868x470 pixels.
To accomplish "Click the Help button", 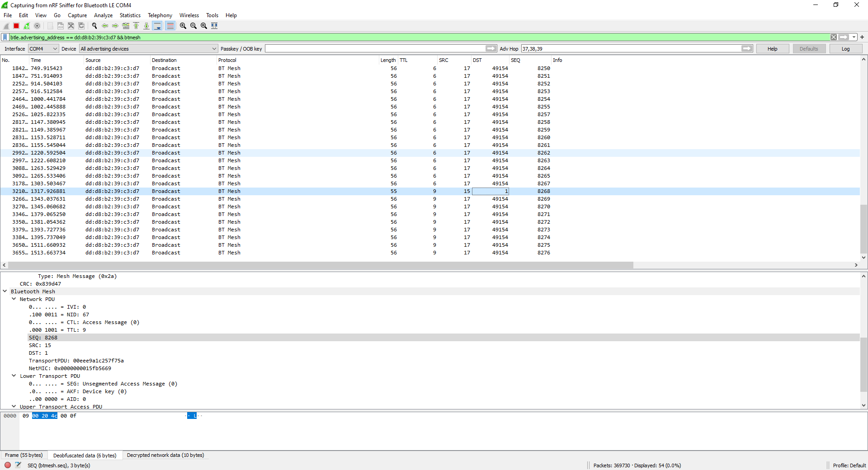I will coord(773,49).
